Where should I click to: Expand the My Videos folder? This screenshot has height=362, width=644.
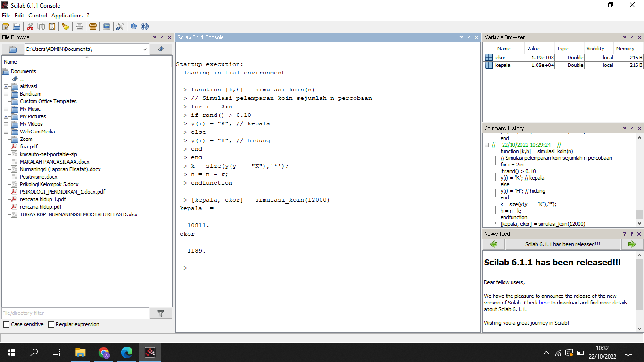[x=6, y=124]
